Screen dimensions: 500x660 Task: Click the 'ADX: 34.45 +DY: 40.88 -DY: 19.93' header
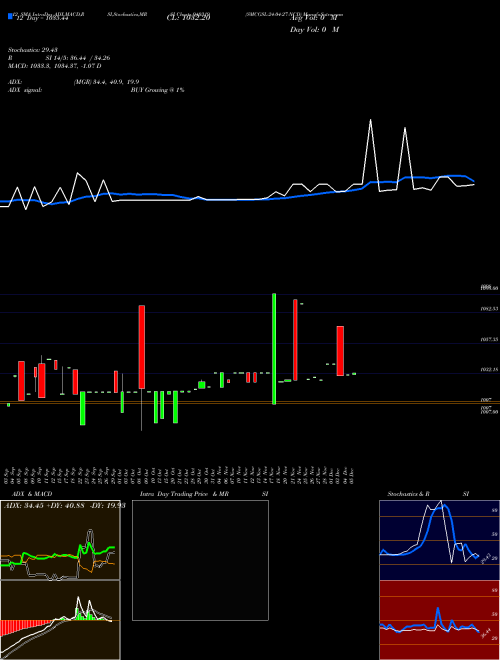point(65,506)
